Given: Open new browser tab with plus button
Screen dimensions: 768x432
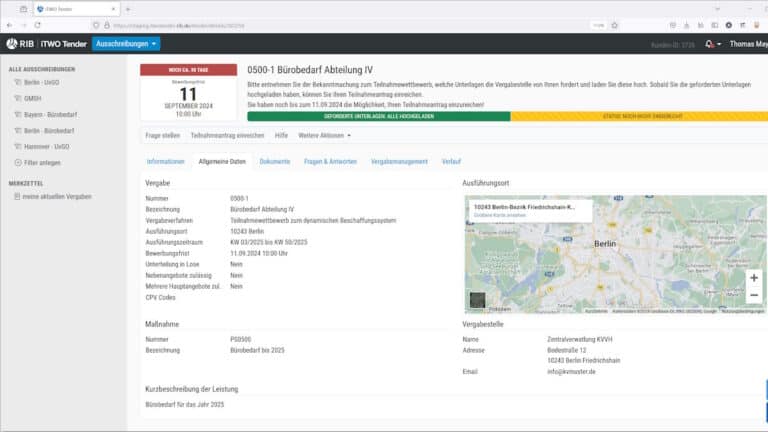Looking at the screenshot, I should [x=128, y=8].
